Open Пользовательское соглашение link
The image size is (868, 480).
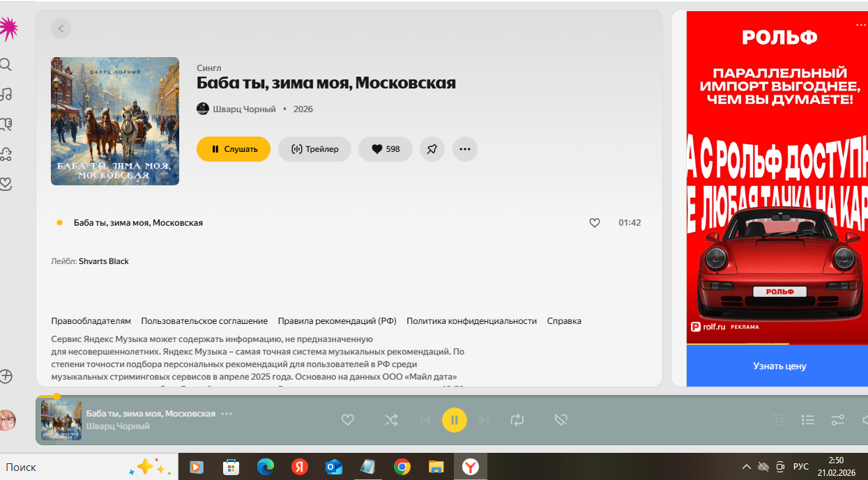coord(204,321)
